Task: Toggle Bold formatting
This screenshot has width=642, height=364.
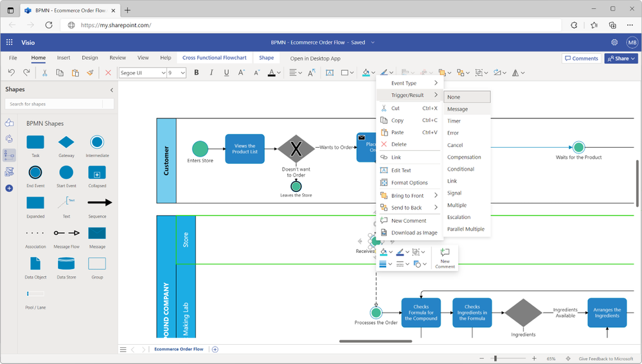Action: pos(197,73)
